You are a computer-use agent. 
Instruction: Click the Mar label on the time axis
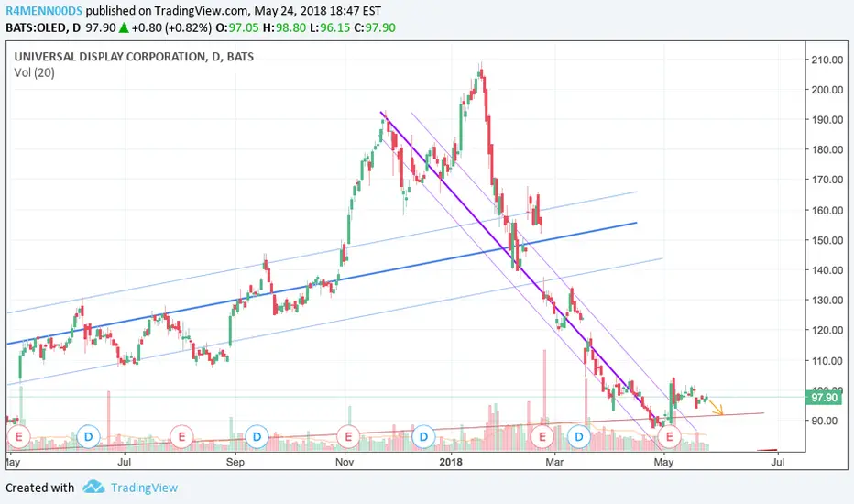554,462
